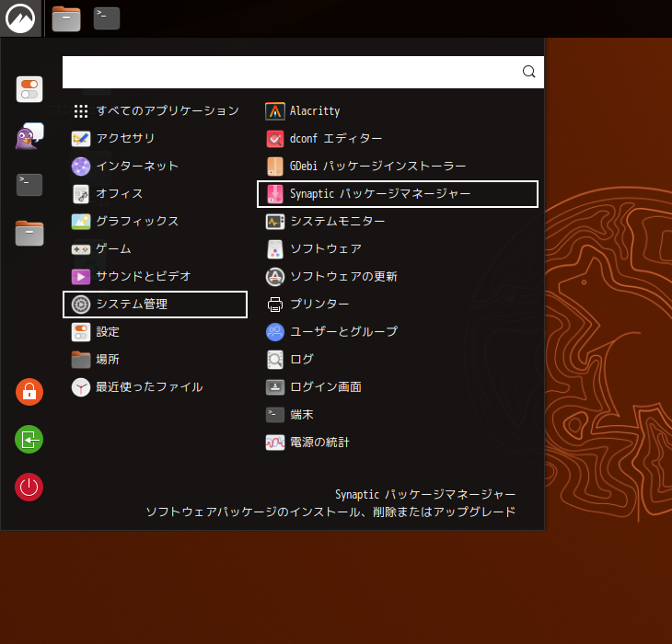Screen dimensions: 672x644
Task: Open ソフトウェアの更新
Action: [398, 277]
